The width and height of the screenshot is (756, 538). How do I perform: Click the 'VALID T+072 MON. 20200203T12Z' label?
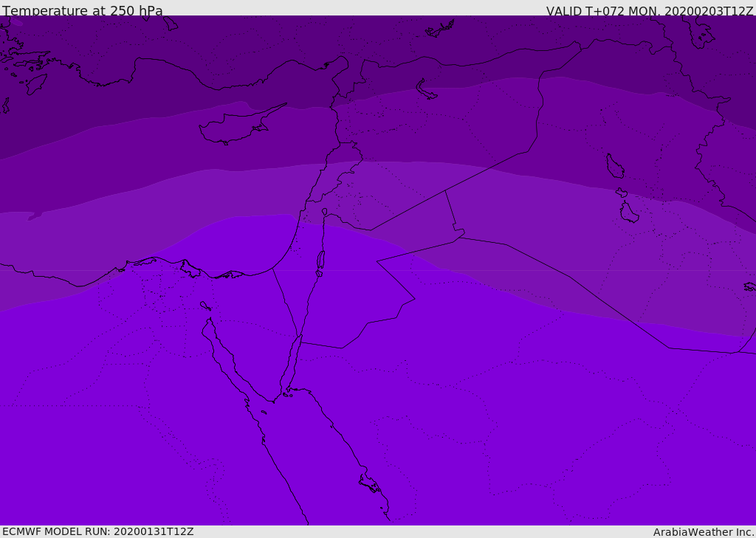650,10
